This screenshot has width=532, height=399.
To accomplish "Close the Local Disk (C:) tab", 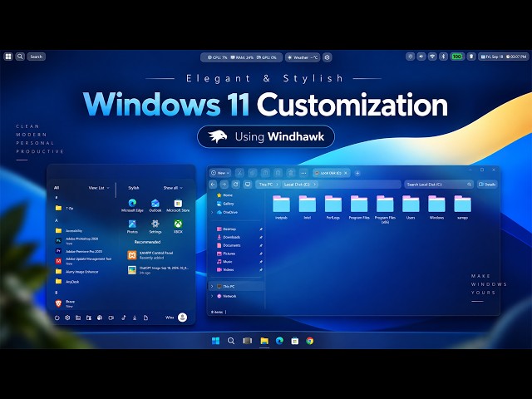I will [x=346, y=173].
